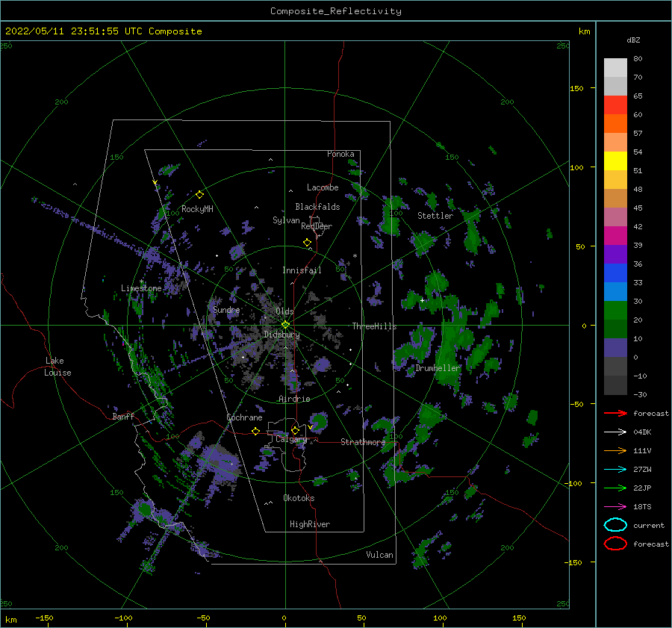Pick the slate-purple 10-0 dBZ swatch

tap(615, 348)
